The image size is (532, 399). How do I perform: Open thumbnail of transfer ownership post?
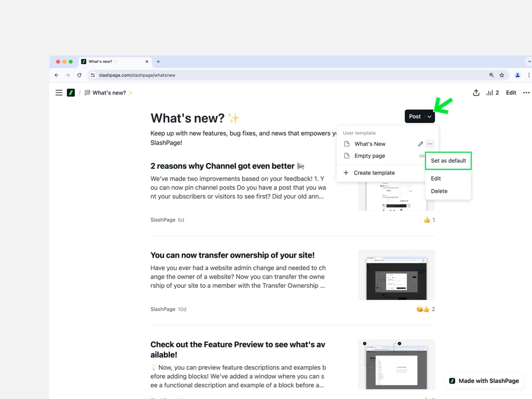396,275
